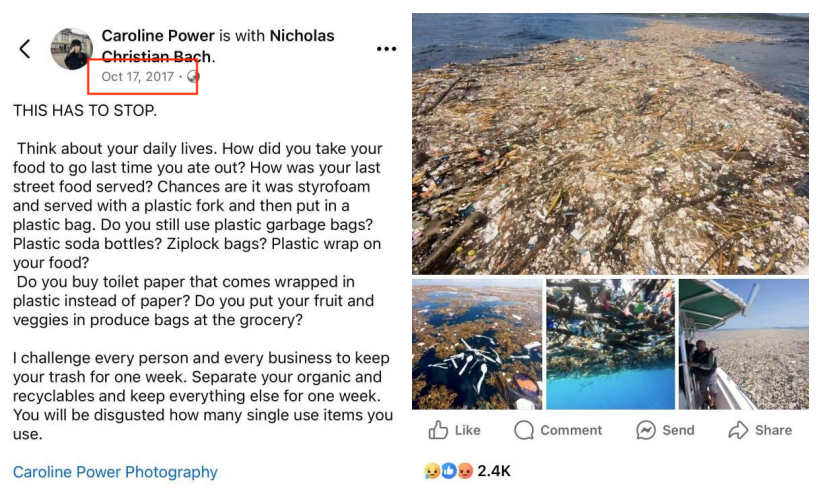Click the angry red reaction emoji

point(464,470)
